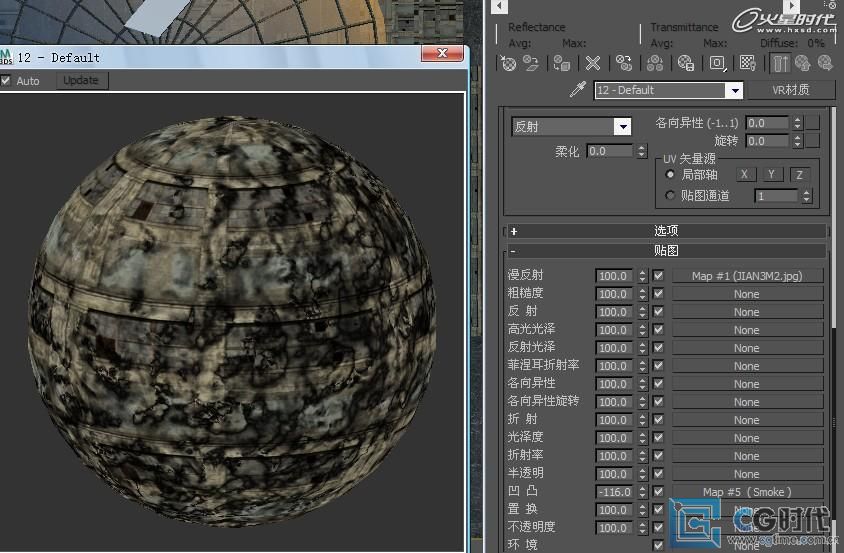Toggle the 漫反射 map checkbox
This screenshot has height=553, width=844.
[x=658, y=276]
